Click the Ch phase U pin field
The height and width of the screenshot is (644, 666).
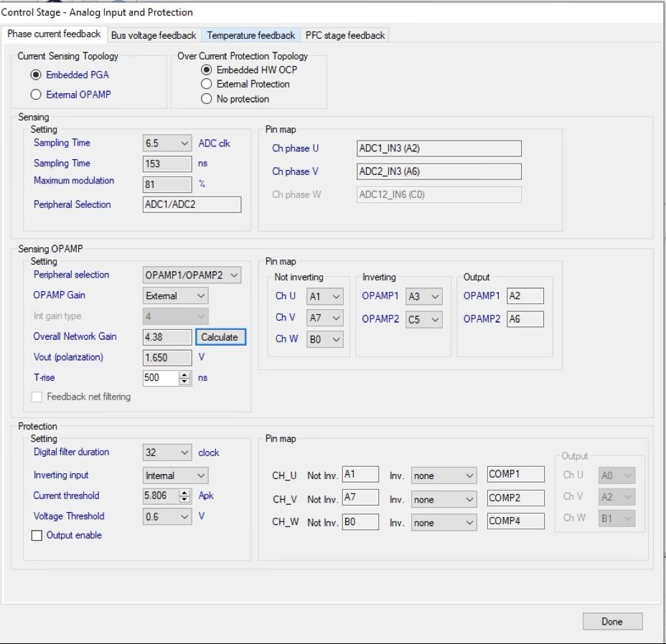[x=438, y=148]
